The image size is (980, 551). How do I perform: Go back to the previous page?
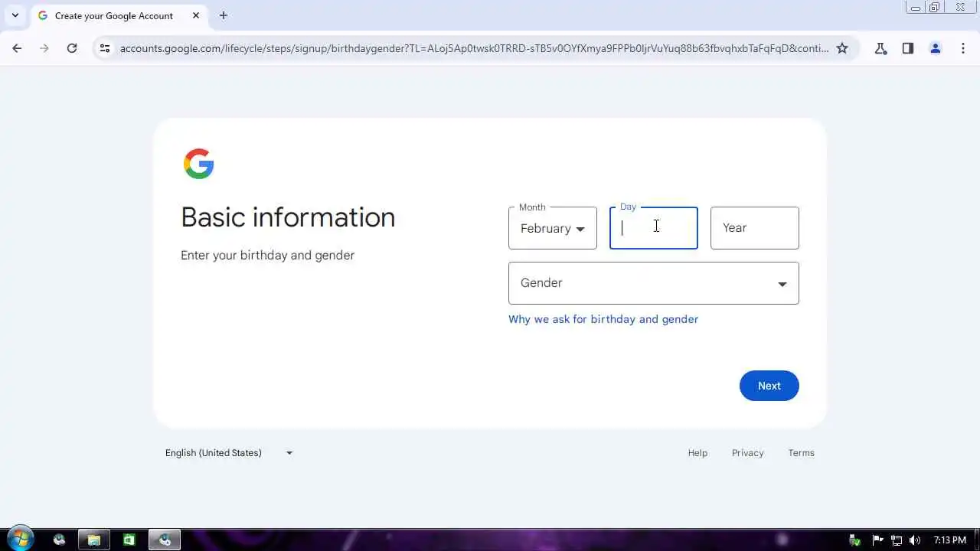coord(17,48)
